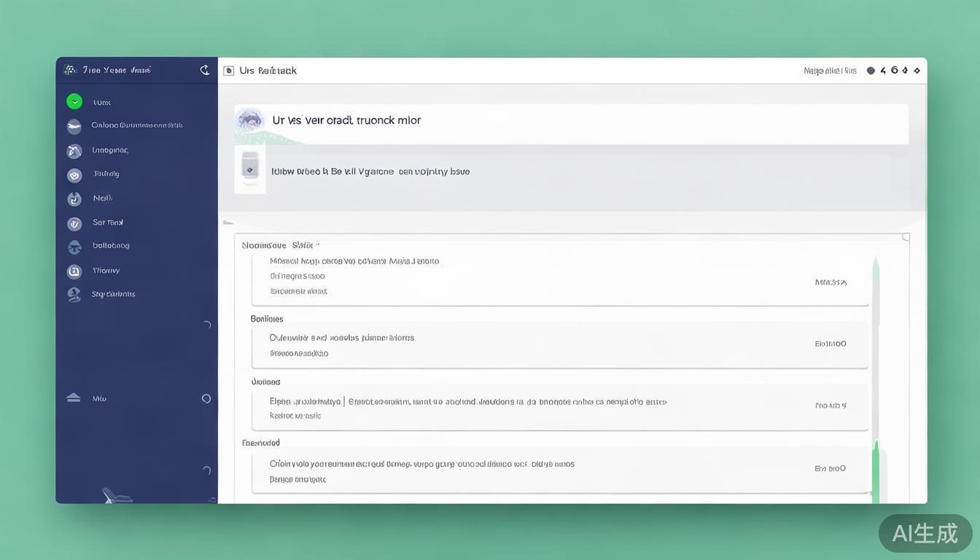Image resolution: width=980 pixels, height=560 pixels.
Task: Click the app logo in sidebar header
Action: pyautogui.click(x=70, y=70)
